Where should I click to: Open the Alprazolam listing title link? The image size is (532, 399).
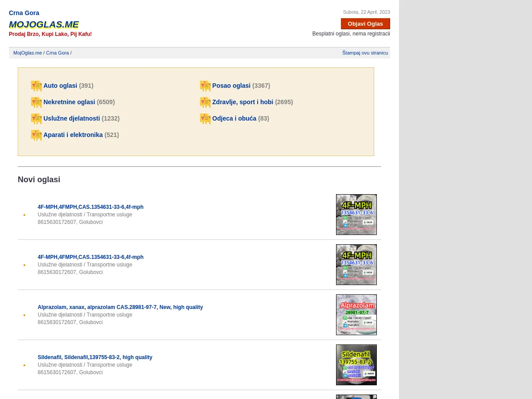click(x=120, y=307)
